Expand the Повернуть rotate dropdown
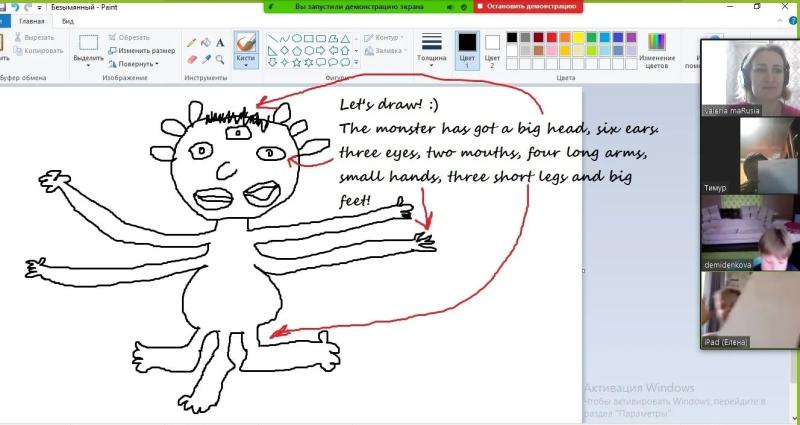Viewport: 800px width, 425px height. point(134,64)
